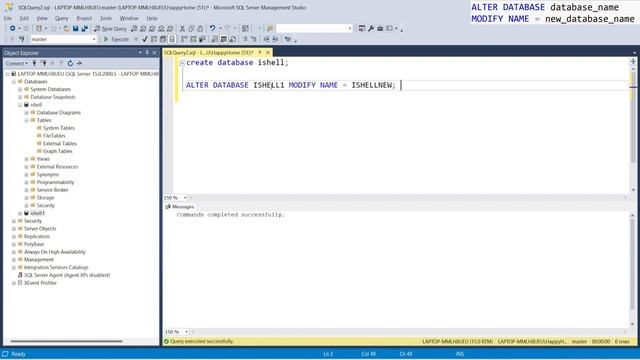Image resolution: width=640 pixels, height=360 pixels.
Task: Click the Object Explorer horizontal scrollbar
Action: [x=67, y=341]
